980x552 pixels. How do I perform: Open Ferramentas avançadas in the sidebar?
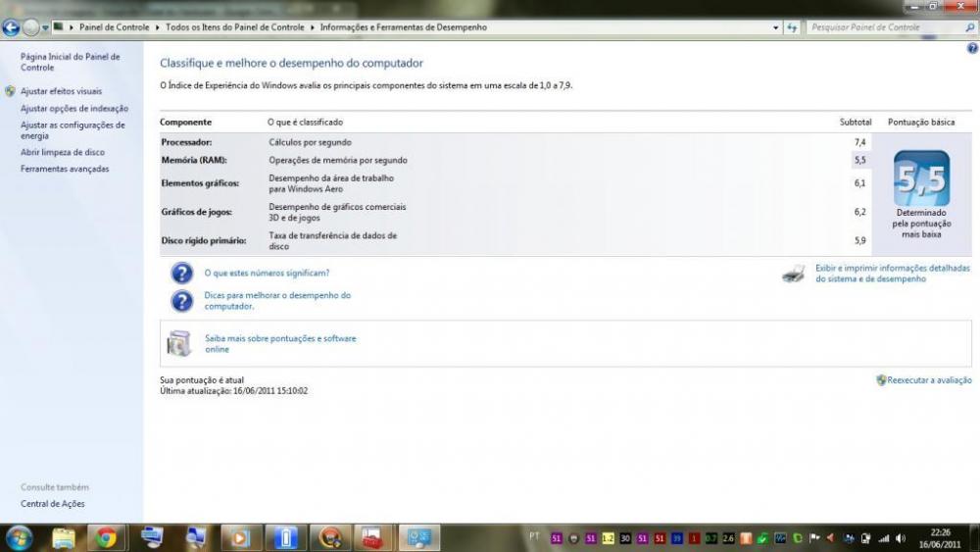point(65,169)
